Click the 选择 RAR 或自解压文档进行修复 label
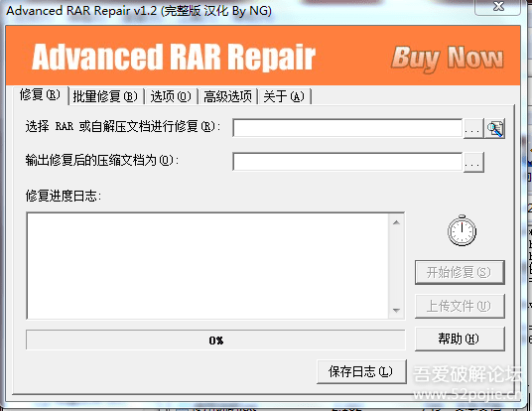The image size is (532, 411). tap(123, 127)
